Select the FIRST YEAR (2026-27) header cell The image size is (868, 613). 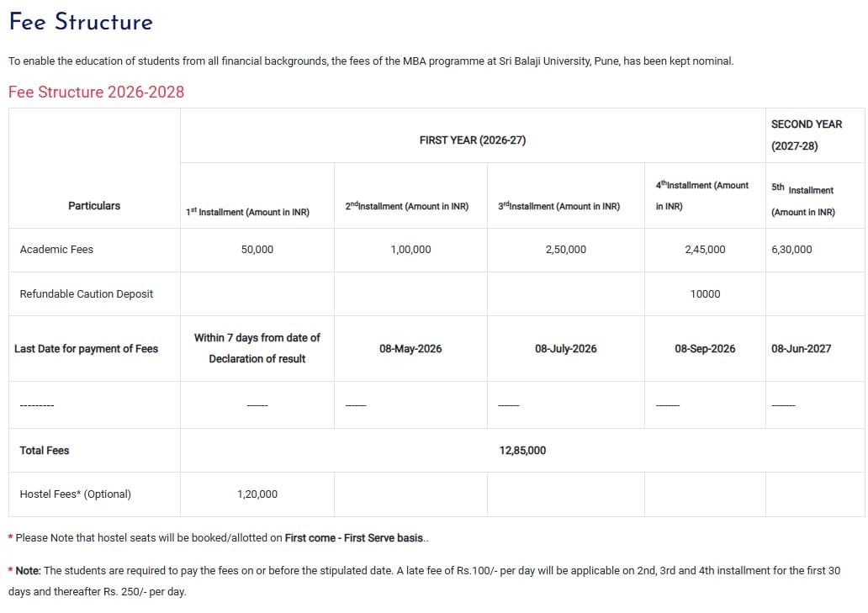coord(472,140)
